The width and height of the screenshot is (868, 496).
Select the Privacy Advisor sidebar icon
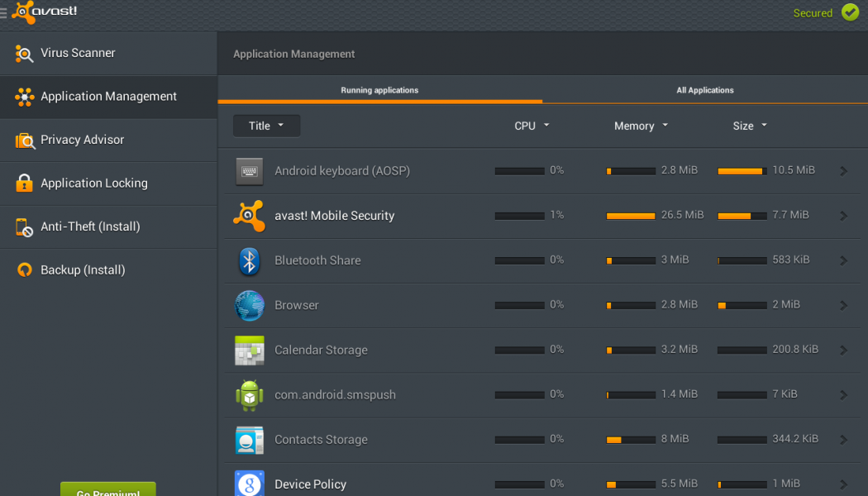pyautogui.click(x=24, y=141)
